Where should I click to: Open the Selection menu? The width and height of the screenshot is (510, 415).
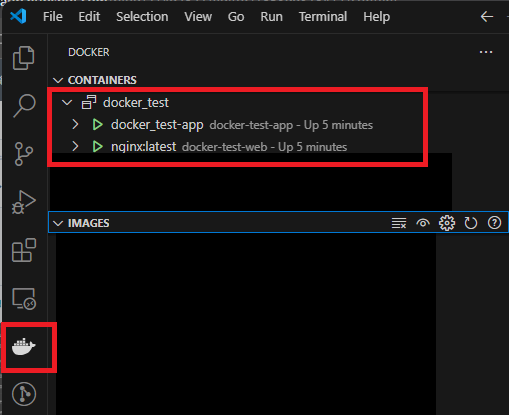click(x=142, y=16)
